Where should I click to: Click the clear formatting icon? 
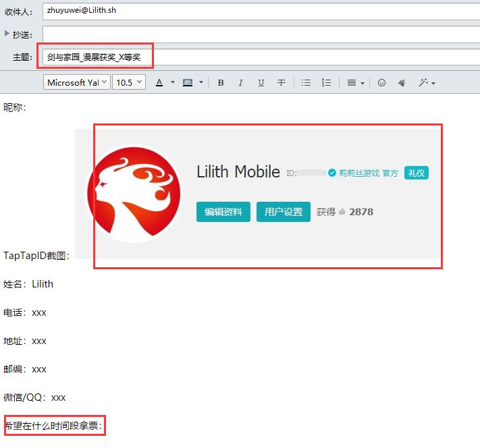tap(402, 82)
